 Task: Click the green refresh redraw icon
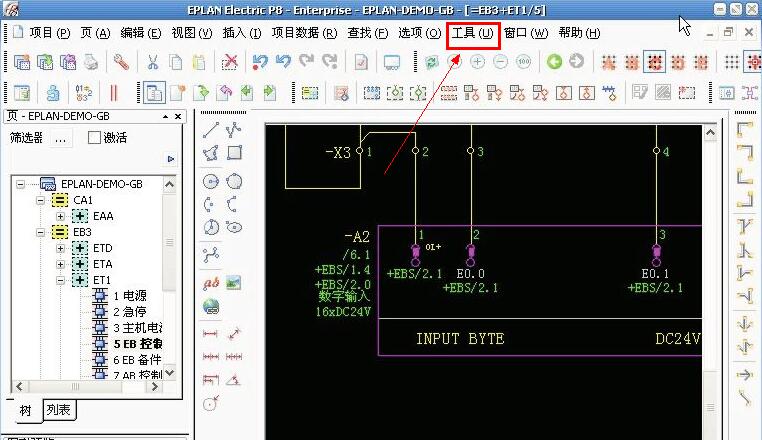pos(431,62)
